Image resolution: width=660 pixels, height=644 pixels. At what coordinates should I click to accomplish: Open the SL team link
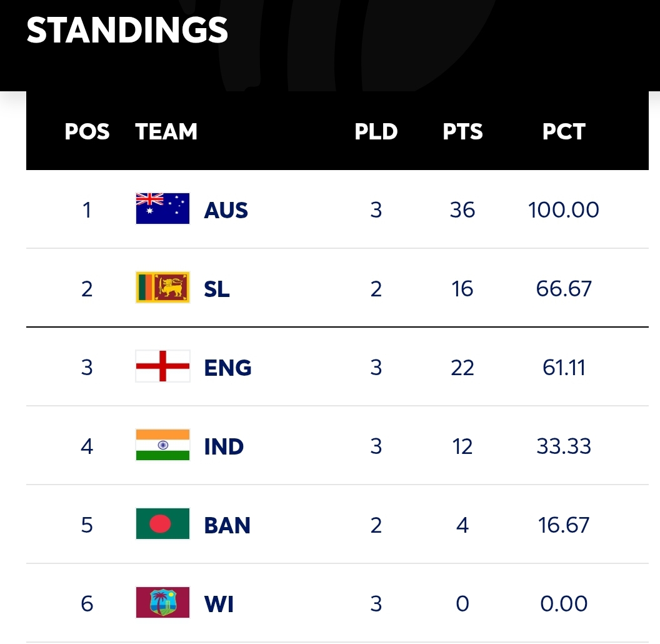pyautogui.click(x=217, y=289)
